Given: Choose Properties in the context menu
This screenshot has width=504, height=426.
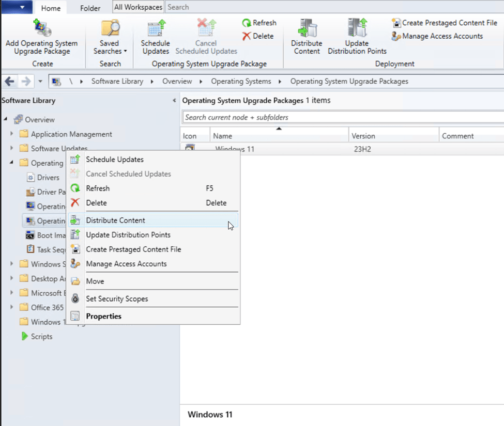Looking at the screenshot, I should coord(103,317).
